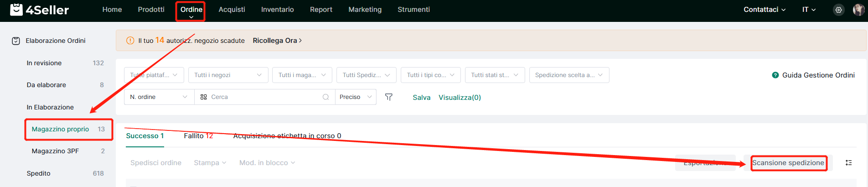
Task: Click the user profile avatar
Action: pyautogui.click(x=858, y=10)
